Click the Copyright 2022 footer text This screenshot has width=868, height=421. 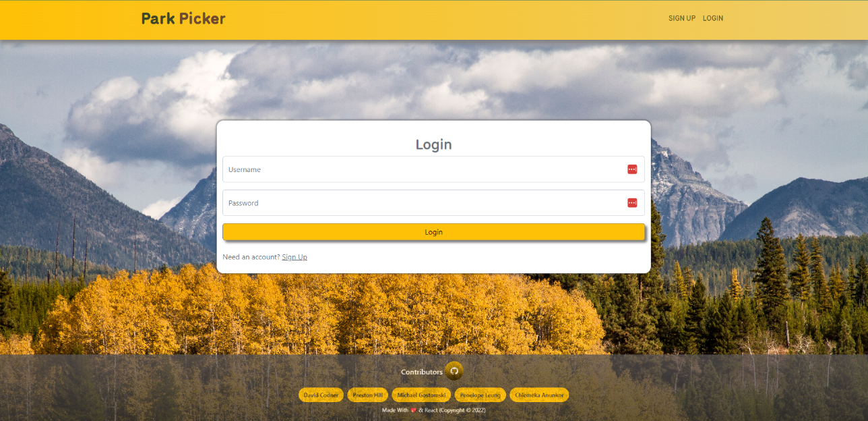pos(463,410)
